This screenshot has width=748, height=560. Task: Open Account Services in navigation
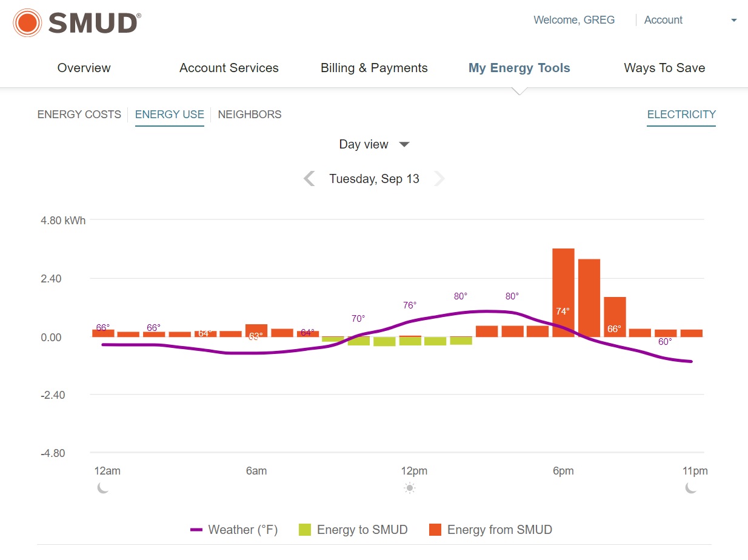pos(229,68)
